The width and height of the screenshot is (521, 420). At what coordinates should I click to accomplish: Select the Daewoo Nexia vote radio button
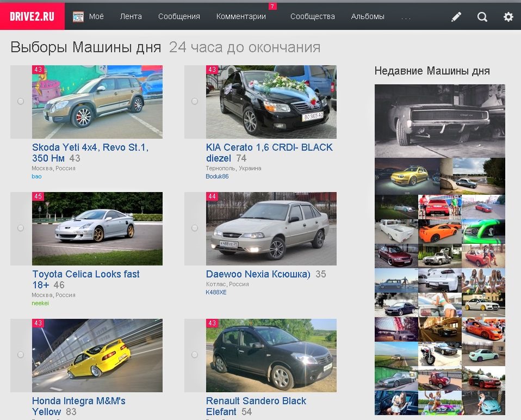tap(195, 228)
